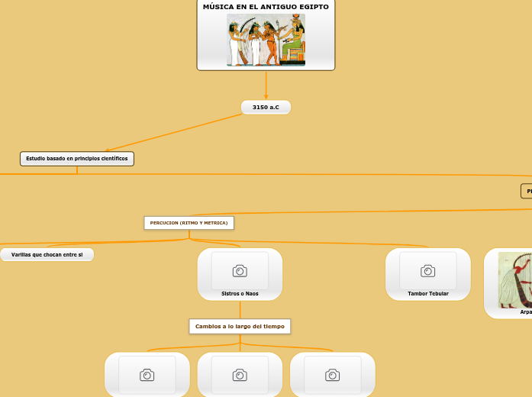Click the harp illustration in Arpa node
Image resolution: width=532 pixels, height=397 pixels.
click(x=515, y=279)
